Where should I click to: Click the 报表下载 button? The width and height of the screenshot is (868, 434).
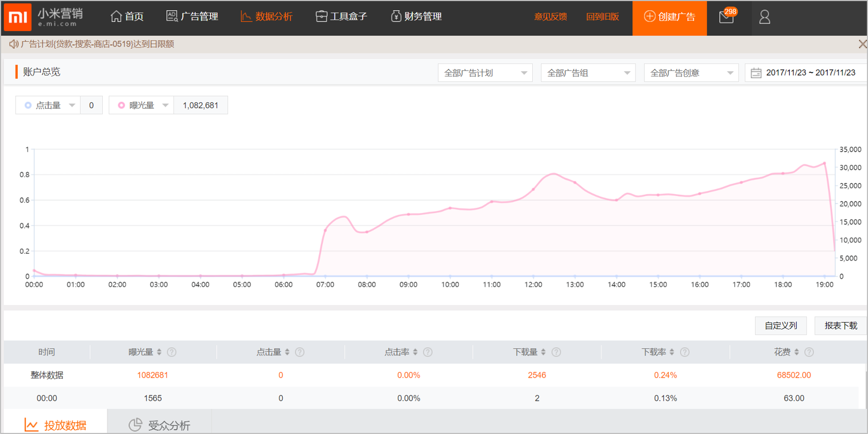[840, 325]
